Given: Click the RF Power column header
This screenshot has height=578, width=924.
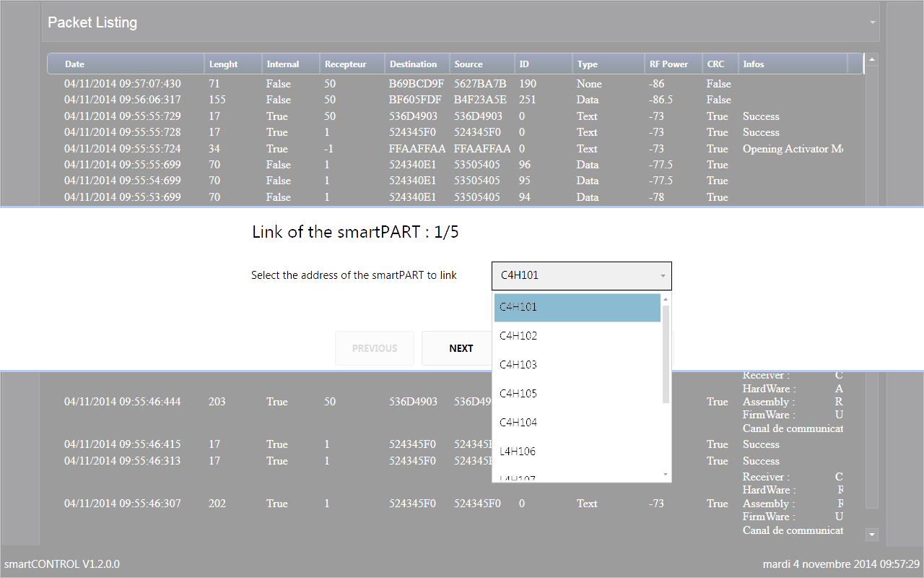Looking at the screenshot, I should pyautogui.click(x=674, y=64).
